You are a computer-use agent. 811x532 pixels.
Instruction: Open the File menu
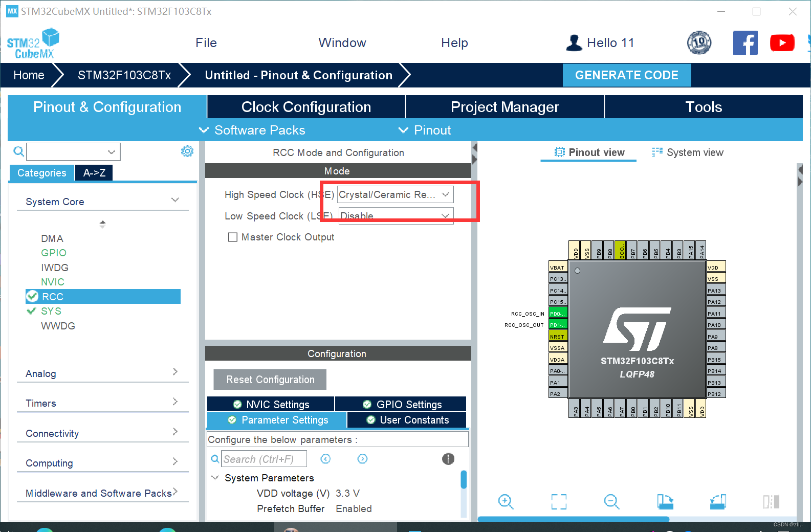[206, 43]
